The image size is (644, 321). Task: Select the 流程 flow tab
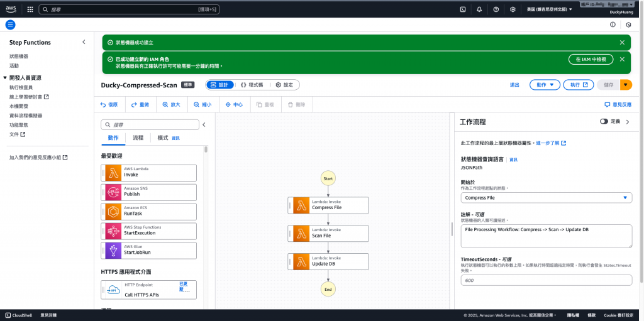138,138
